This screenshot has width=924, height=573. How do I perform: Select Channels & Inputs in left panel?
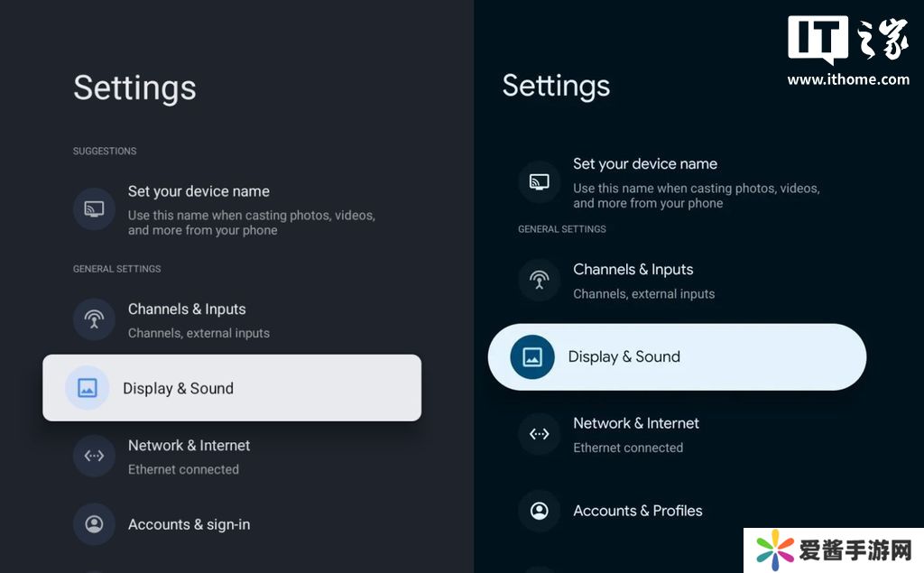[x=187, y=310]
